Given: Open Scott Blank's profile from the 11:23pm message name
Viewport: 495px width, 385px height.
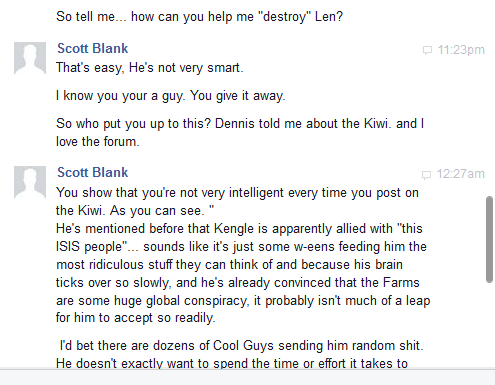Looking at the screenshot, I should 93,48.
